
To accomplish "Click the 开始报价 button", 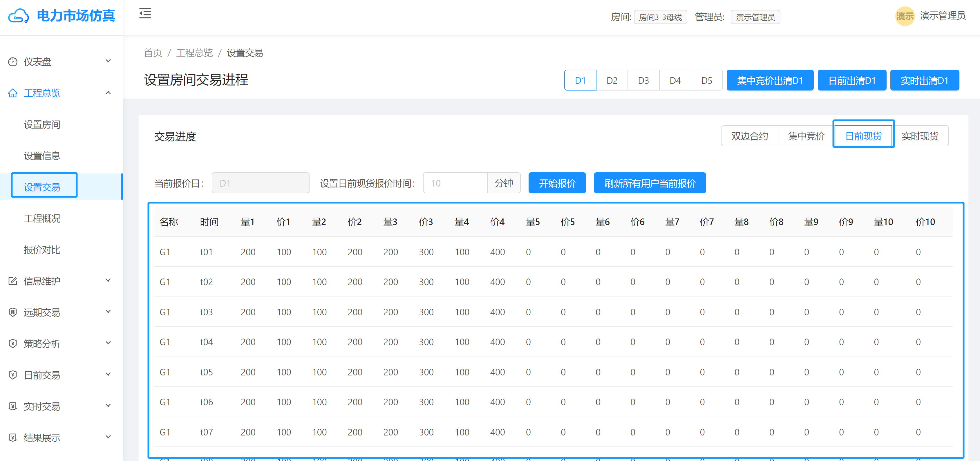I will point(557,183).
